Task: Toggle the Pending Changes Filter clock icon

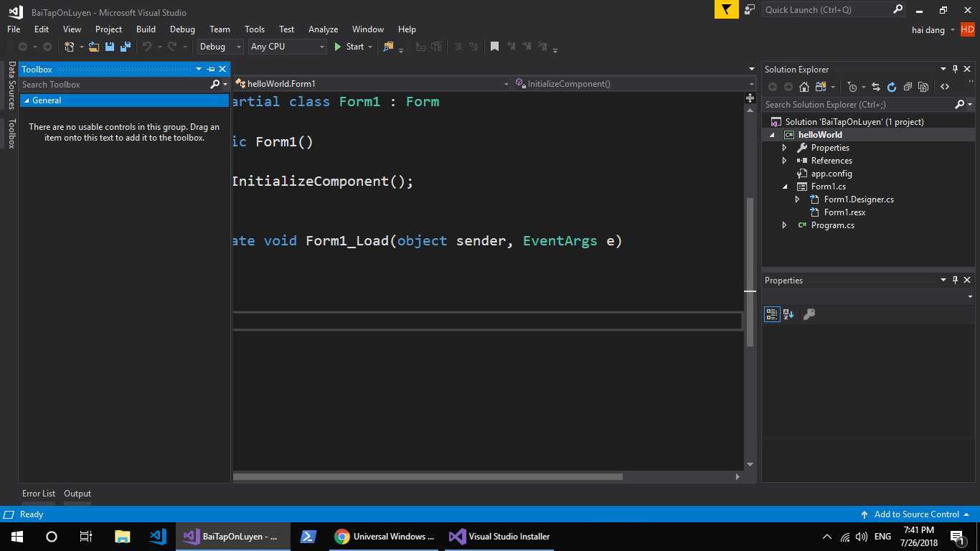Action: (x=852, y=87)
